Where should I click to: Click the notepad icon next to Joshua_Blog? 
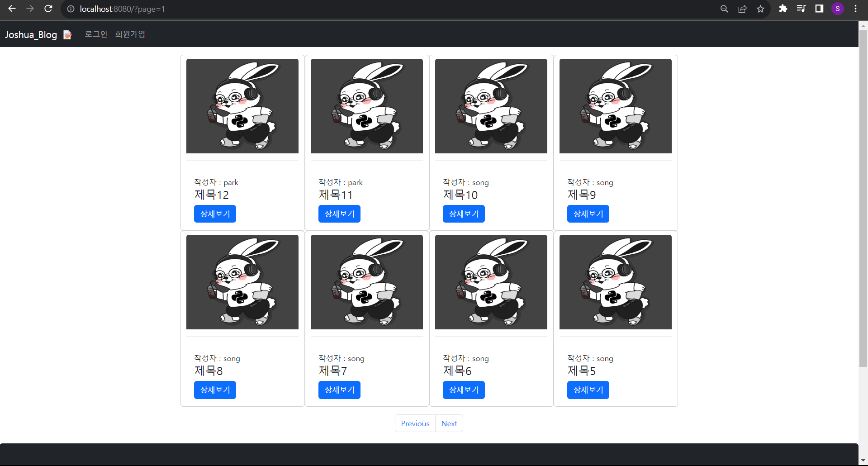tap(67, 35)
